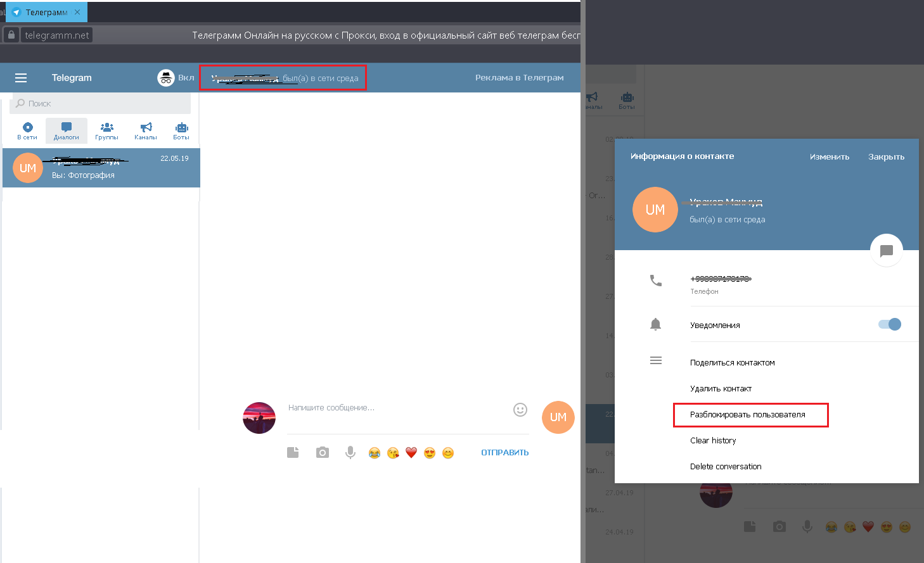Click Боты tab in the dimmed background window
Viewport: 924px width, 563px height.
tap(627, 100)
